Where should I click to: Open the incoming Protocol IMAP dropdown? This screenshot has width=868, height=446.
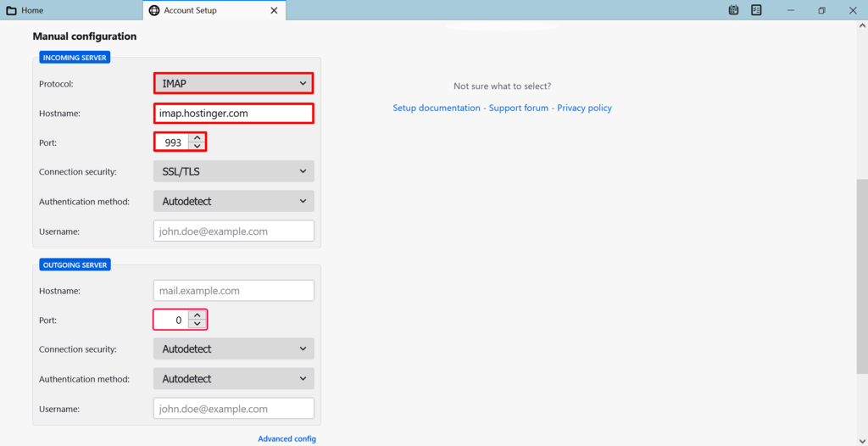233,83
